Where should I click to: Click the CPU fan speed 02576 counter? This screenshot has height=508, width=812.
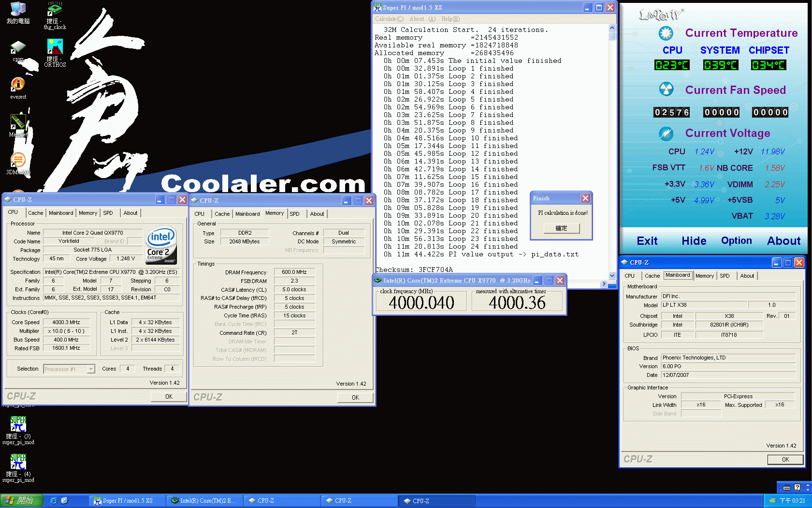(671, 112)
